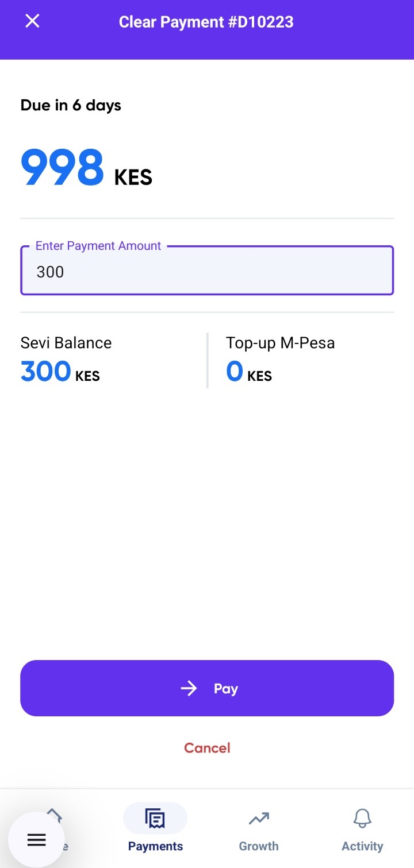The height and width of the screenshot is (868, 414).
Task: Go to the Growth tab label
Action: (259, 846)
